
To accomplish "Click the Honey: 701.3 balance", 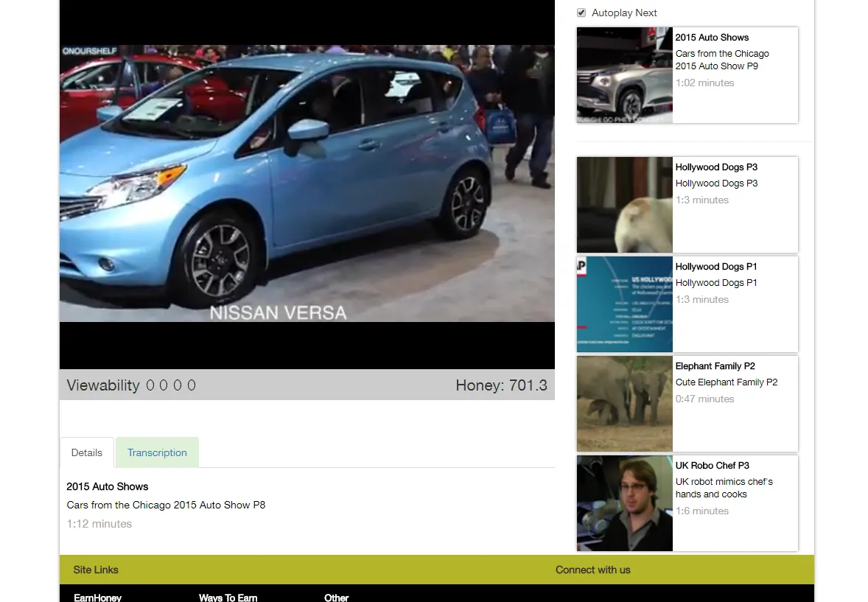I will (x=502, y=385).
